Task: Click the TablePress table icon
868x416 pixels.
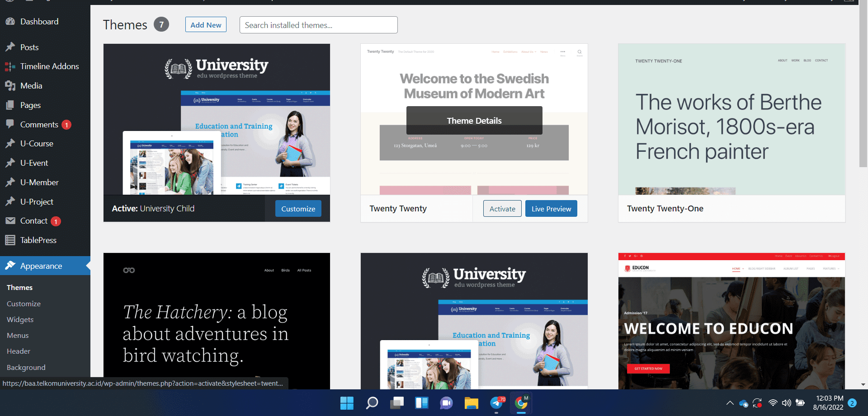Action: [10, 240]
